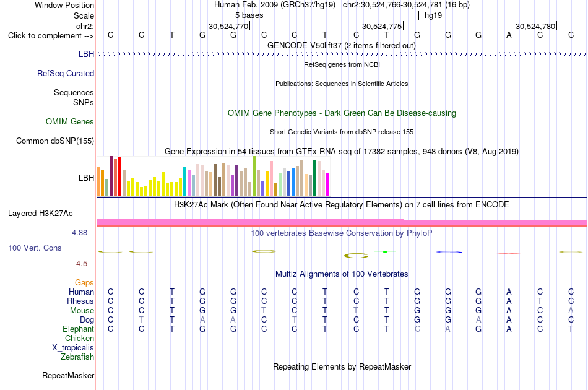Click the green OMIM Gene Phenotypes title

click(x=342, y=113)
